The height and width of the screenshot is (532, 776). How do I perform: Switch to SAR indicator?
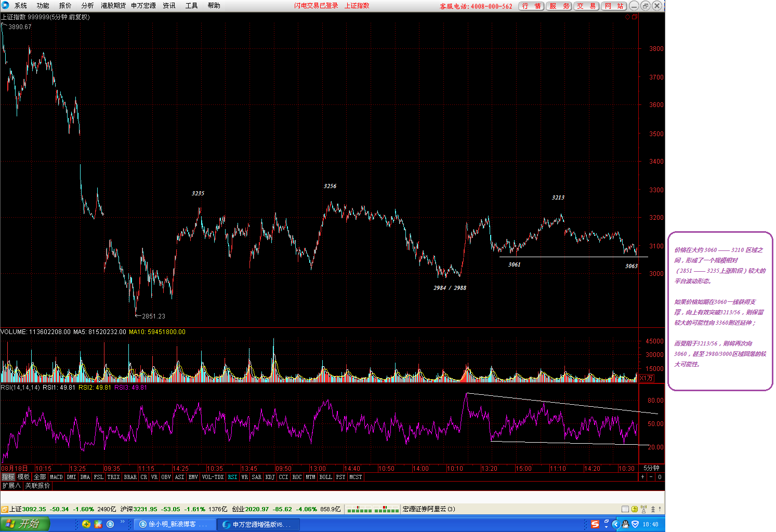257,477
